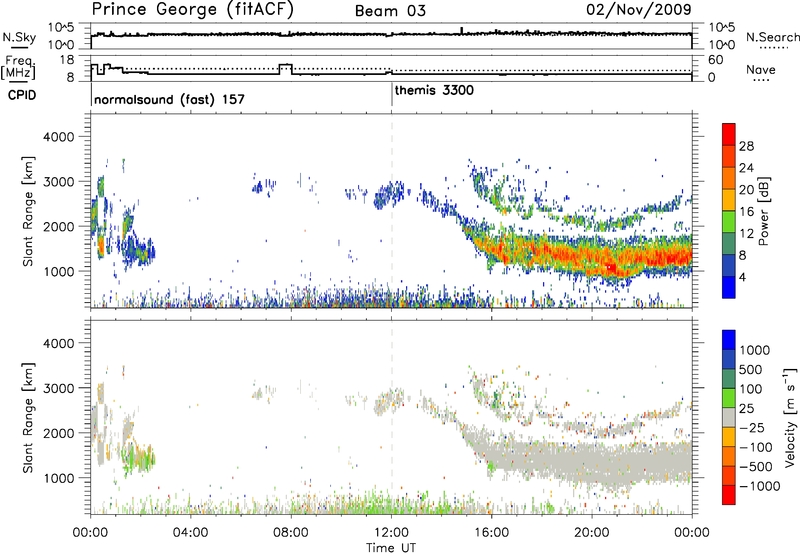Image resolution: width=800 pixels, height=554 pixels.
Task: Click 'normalsound (fast) 157' CPID text
Action: pyautogui.click(x=169, y=99)
